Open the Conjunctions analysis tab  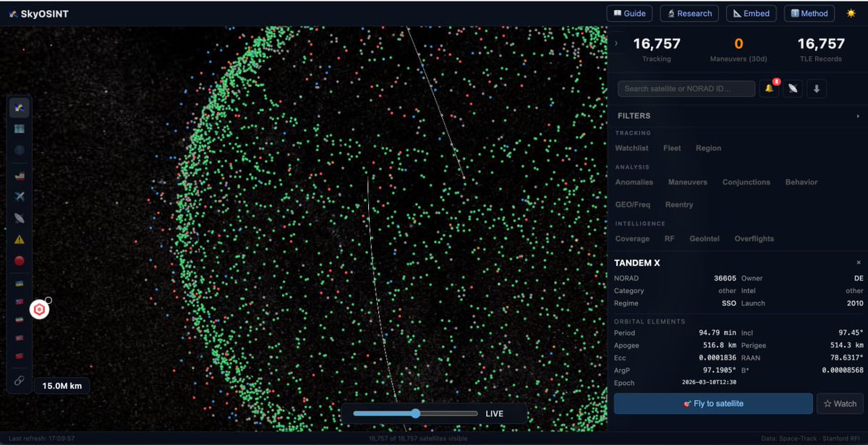point(746,182)
